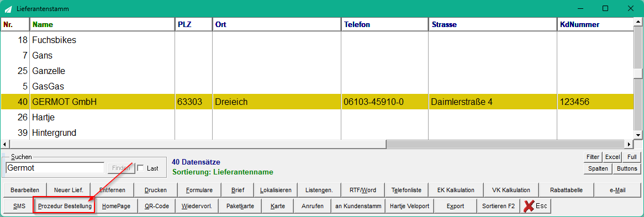Open Drucken to print
This screenshot has width=644, height=217.
coord(156,190)
